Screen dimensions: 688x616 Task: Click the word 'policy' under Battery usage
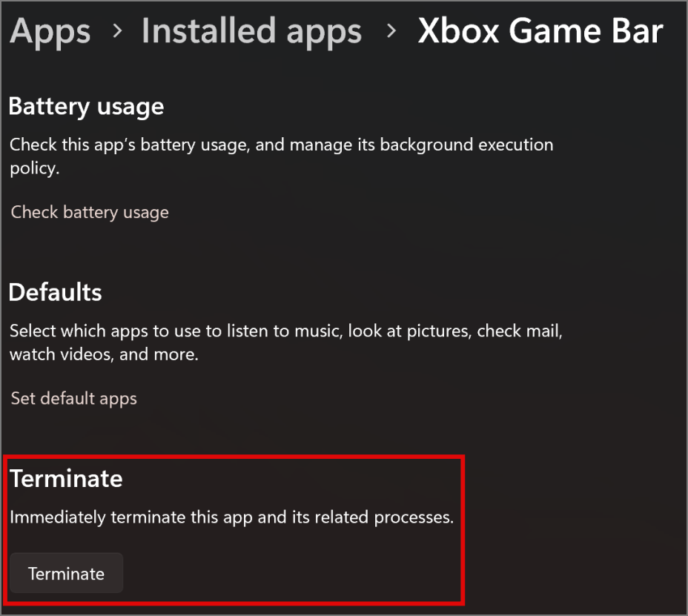click(x=33, y=168)
